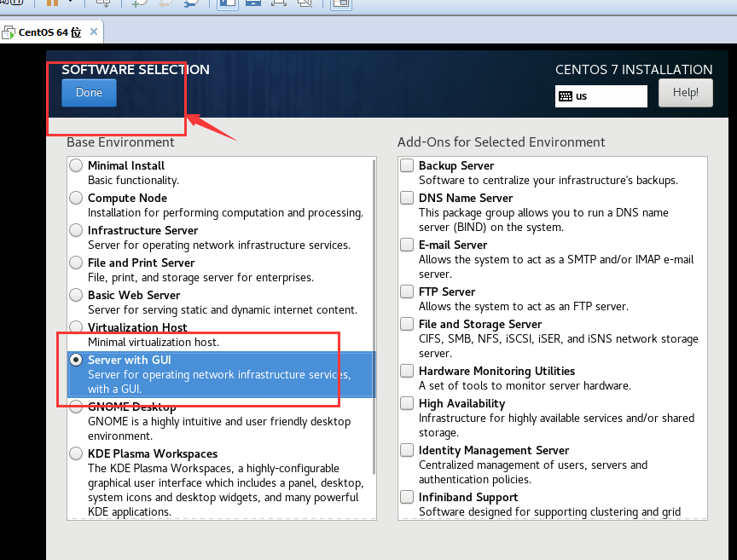Choose the GNOME Desktop radio button
The width and height of the screenshot is (737, 560).
click(x=76, y=407)
